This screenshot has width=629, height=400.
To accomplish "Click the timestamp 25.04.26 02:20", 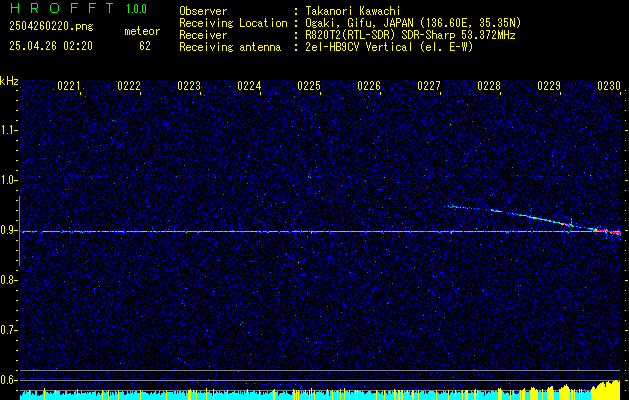I will pyautogui.click(x=51, y=46).
